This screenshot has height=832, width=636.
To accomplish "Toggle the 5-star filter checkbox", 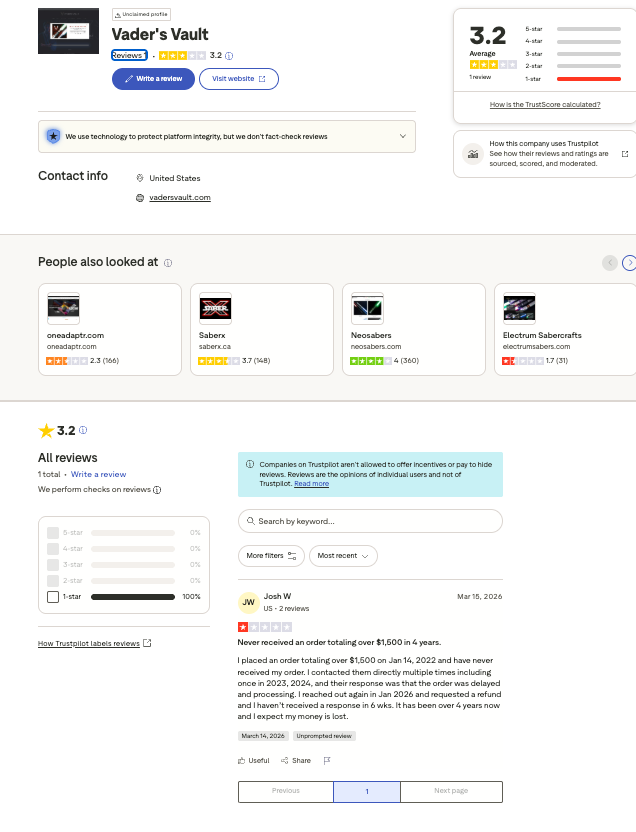I will pyautogui.click(x=53, y=533).
